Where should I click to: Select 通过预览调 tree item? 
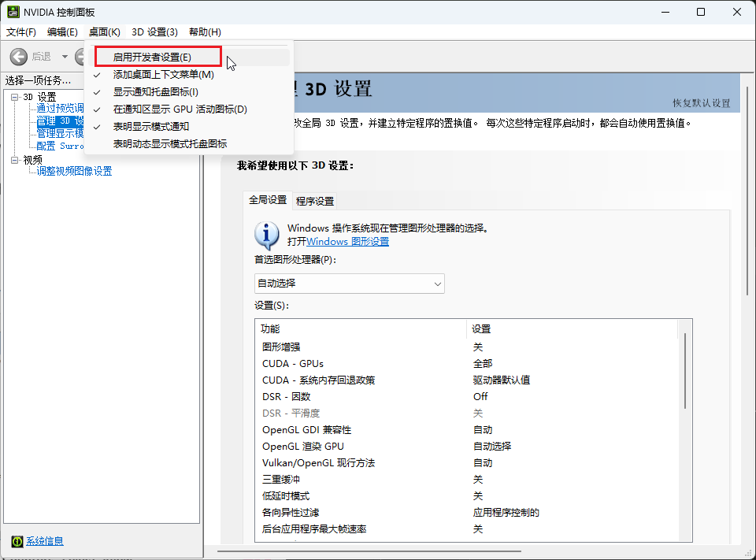[x=61, y=108]
